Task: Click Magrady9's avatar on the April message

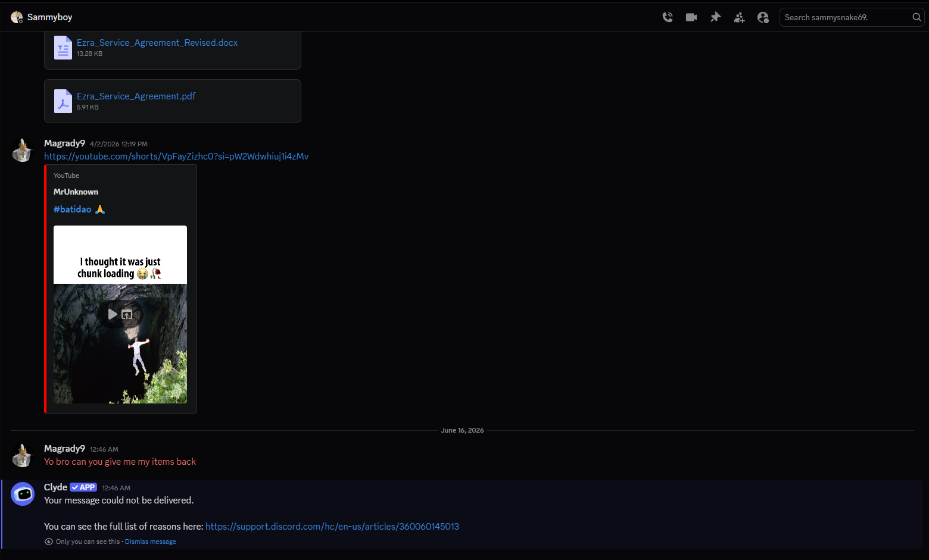Action: [23, 150]
